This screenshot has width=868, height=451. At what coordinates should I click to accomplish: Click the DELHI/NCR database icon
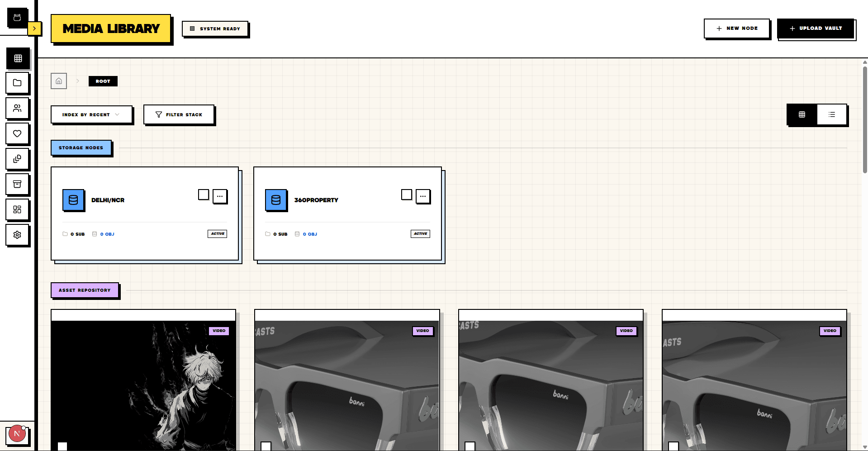[x=73, y=200]
